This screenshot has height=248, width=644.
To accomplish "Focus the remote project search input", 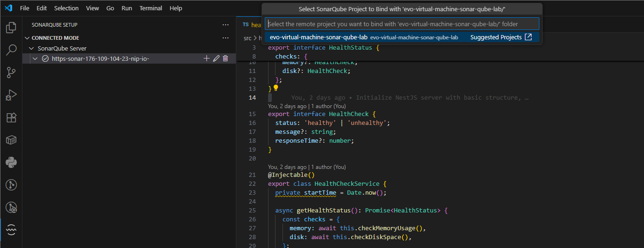I will pos(402,24).
